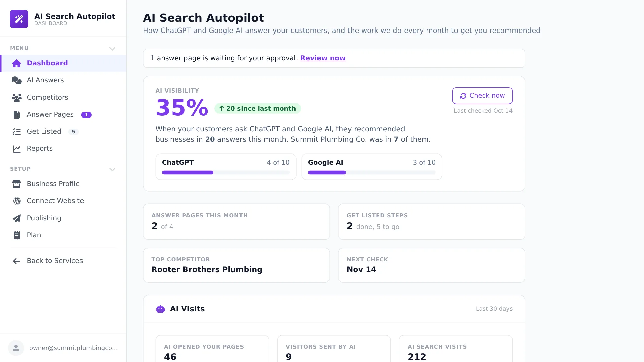Open the Top Competitor card

236,265
